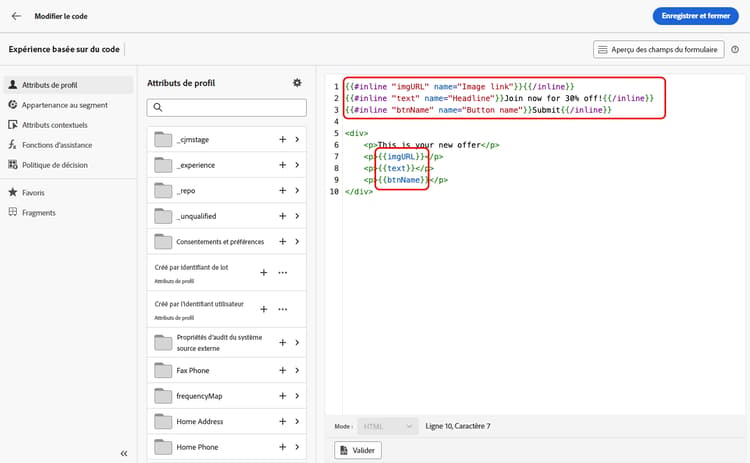Screen dimensions: 750x463
Task: Add Fax Phone with its plus icon
Action: click(x=283, y=370)
